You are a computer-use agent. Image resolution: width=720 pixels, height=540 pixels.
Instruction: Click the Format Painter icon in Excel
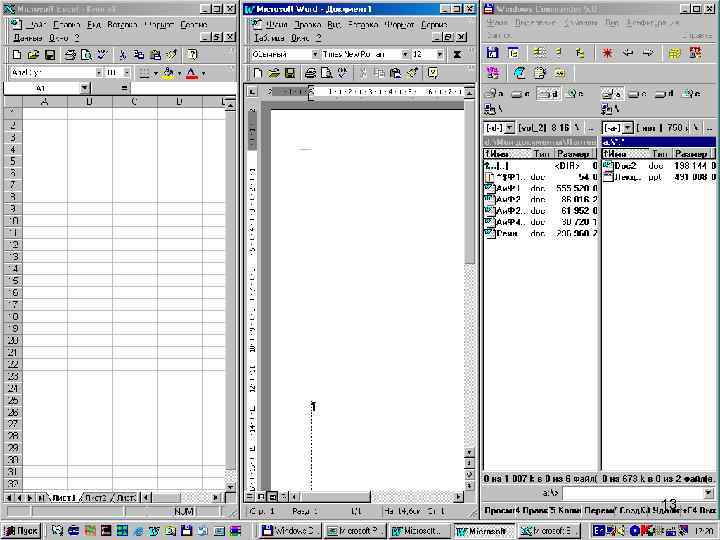(x=171, y=55)
